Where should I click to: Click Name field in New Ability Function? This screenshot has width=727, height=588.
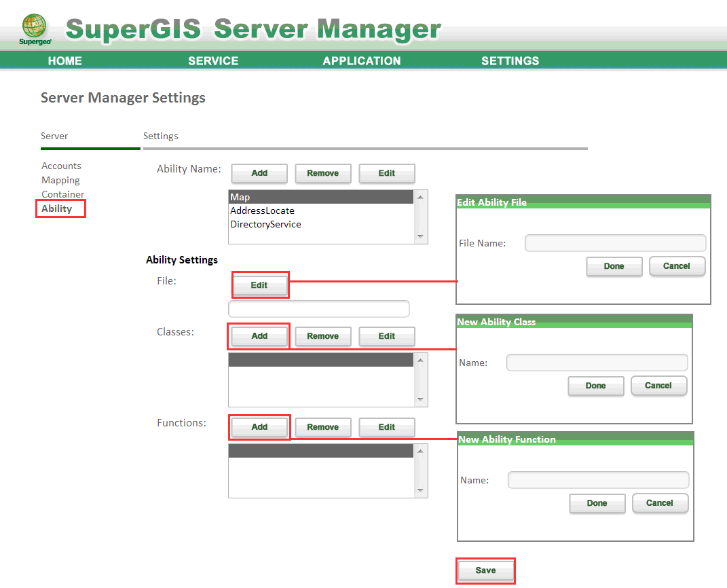tap(599, 480)
